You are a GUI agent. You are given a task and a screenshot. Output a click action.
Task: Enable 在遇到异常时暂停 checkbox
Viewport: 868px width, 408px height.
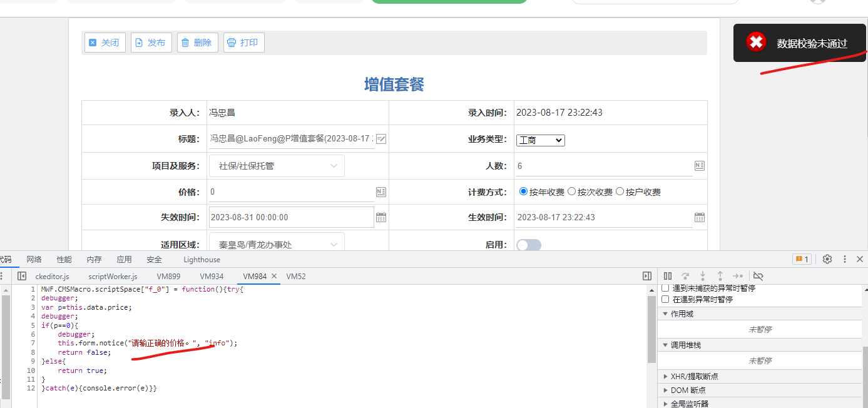click(x=665, y=299)
